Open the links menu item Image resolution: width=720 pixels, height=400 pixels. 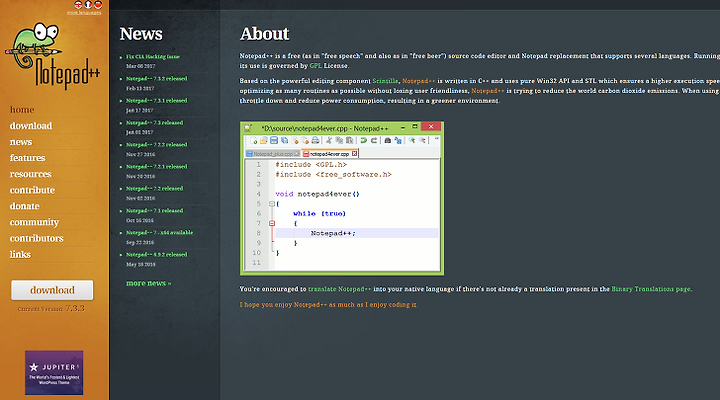[x=20, y=254]
